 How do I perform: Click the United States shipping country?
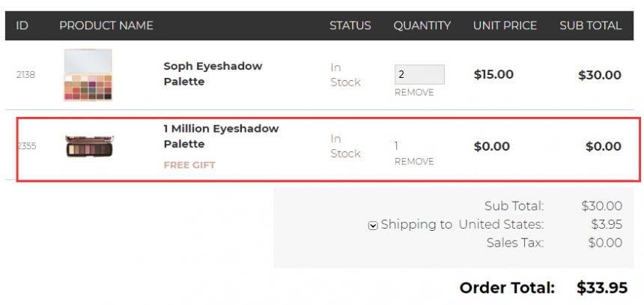pyautogui.click(x=501, y=224)
